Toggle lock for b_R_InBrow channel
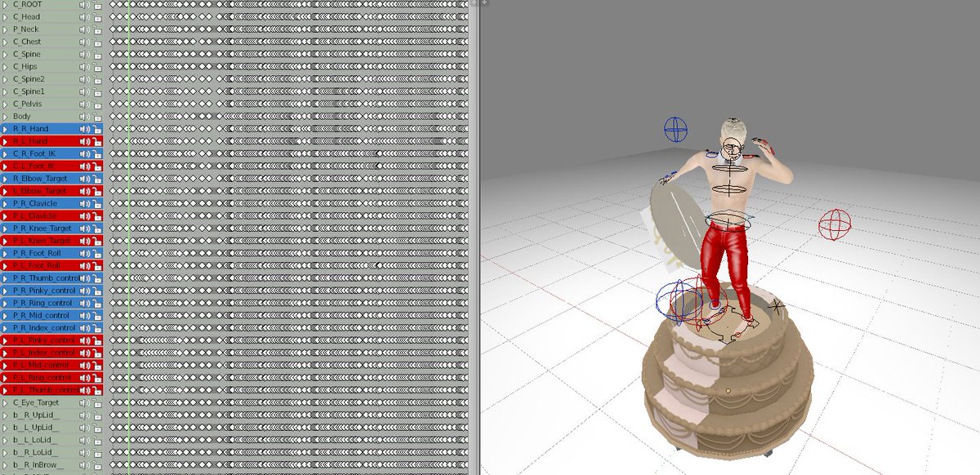 coord(97,464)
